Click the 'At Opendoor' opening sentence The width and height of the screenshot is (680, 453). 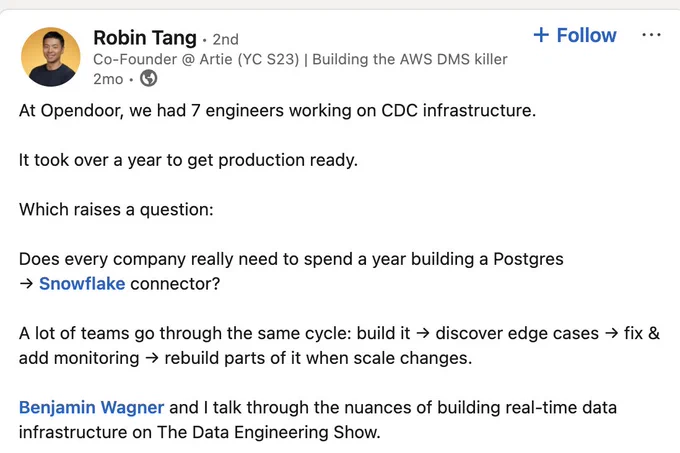pos(278,111)
